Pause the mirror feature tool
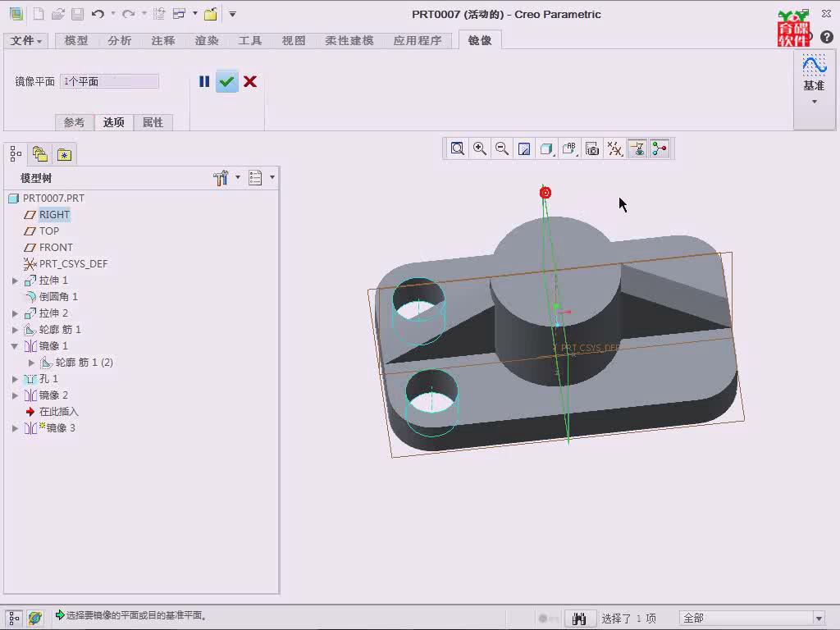This screenshot has width=840, height=630. (x=204, y=81)
